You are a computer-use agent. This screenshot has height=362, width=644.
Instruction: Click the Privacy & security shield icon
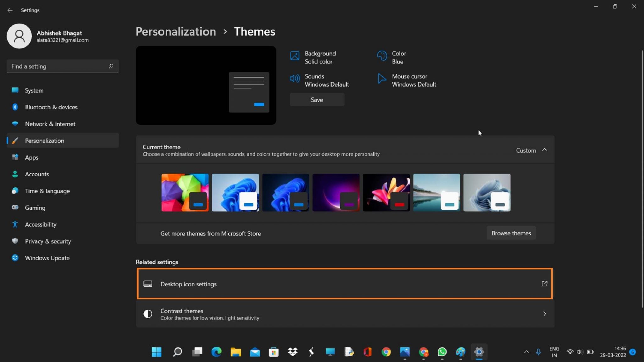tap(15, 241)
